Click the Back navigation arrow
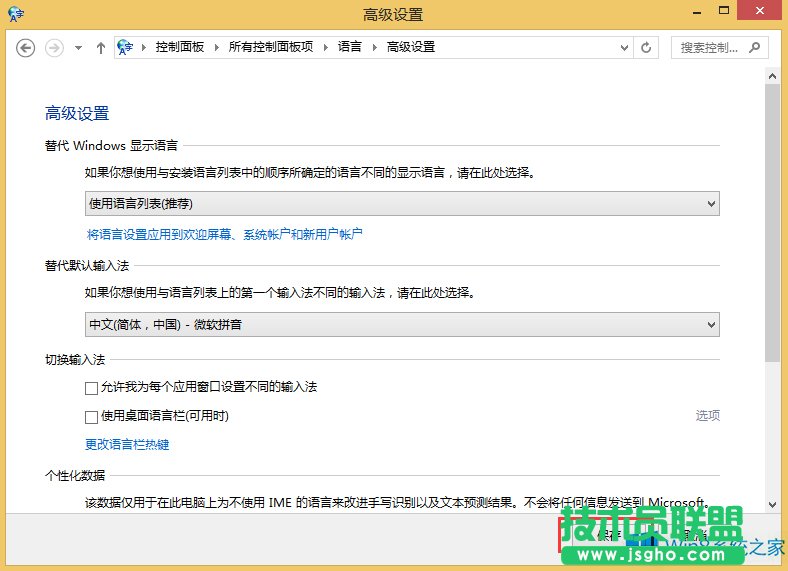 coord(26,47)
